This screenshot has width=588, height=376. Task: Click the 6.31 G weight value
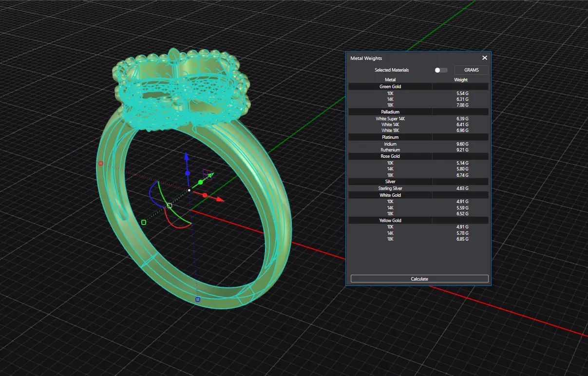[462, 99]
